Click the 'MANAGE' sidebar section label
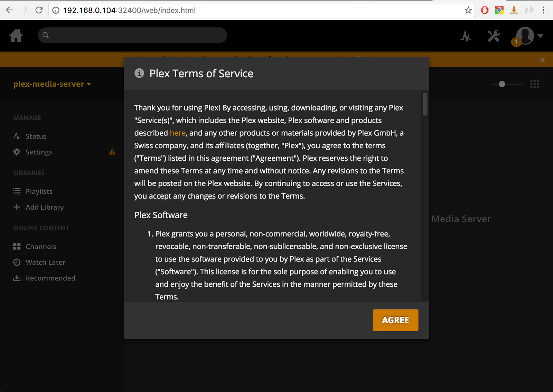Image resolution: width=553 pixels, height=392 pixels. click(x=27, y=118)
